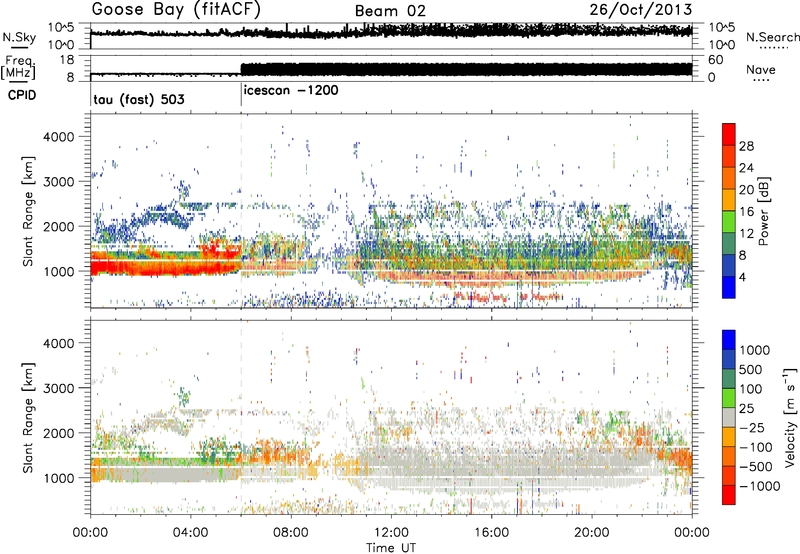
Task: Click the 'tau (fast) 503' mode label
Action: click(139, 99)
